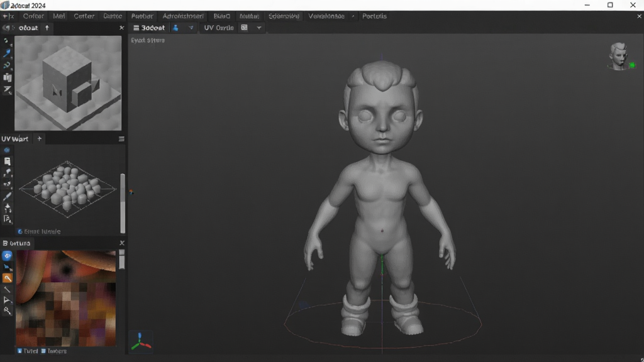644x362 pixels.
Task: Click the small marker on viewport left edge
Action: click(x=131, y=192)
